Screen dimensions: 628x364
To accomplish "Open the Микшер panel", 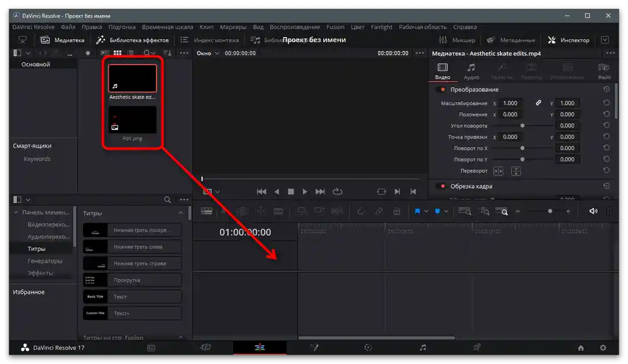I will tap(457, 40).
